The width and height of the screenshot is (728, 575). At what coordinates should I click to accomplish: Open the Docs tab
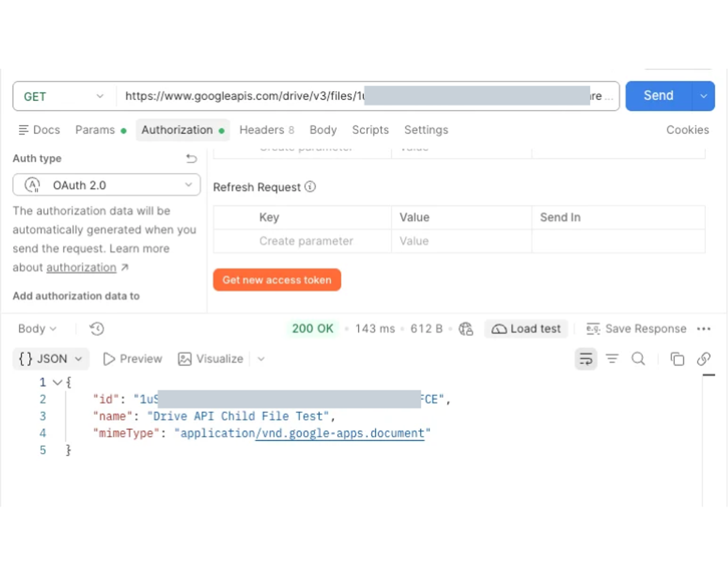(x=39, y=130)
